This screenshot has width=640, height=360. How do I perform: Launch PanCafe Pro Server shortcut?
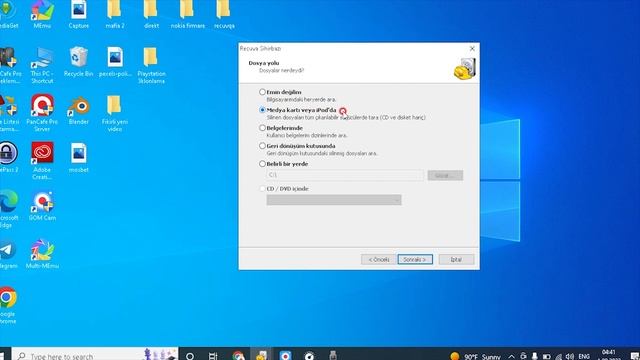tap(42, 113)
